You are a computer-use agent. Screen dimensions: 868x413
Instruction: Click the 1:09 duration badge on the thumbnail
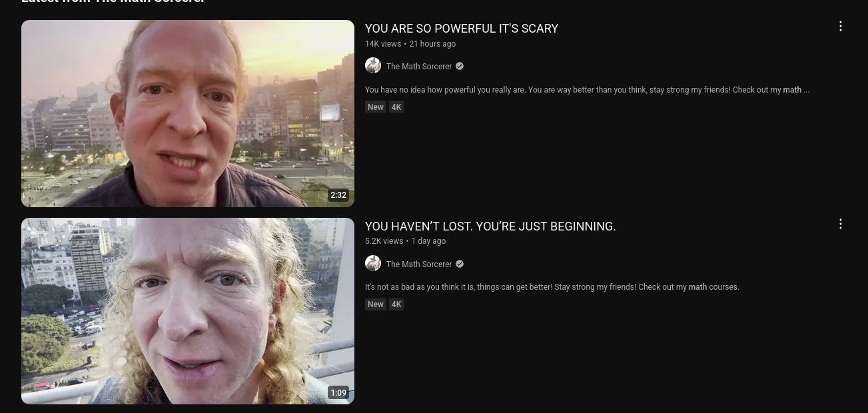(338, 393)
